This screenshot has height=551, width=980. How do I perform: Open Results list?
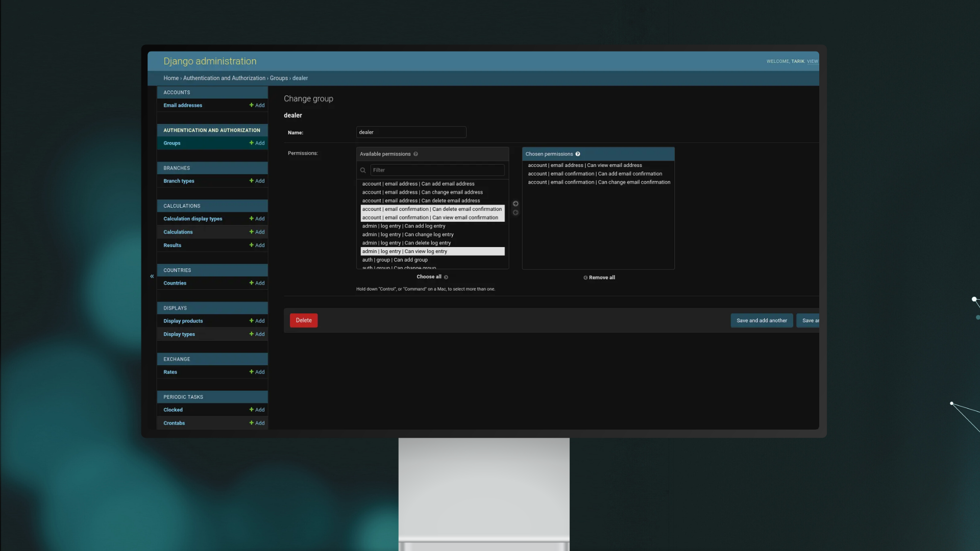pyautogui.click(x=173, y=245)
